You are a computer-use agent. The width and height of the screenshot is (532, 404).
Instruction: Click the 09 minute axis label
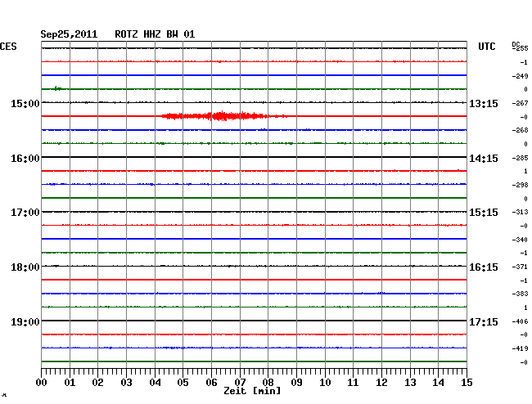(296, 382)
